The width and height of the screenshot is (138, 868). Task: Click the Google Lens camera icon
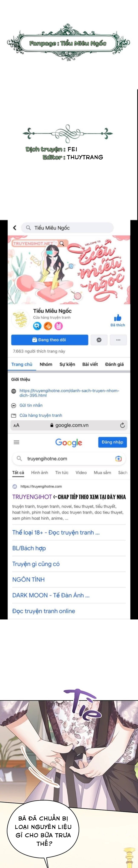(x=118, y=459)
